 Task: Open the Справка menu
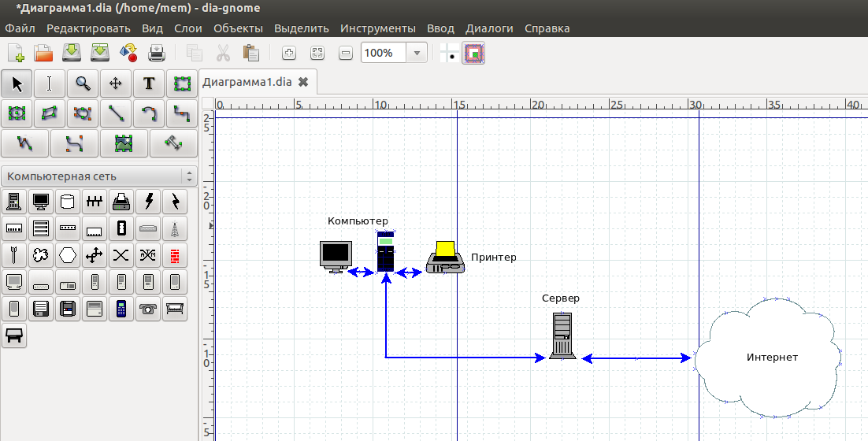[547, 28]
